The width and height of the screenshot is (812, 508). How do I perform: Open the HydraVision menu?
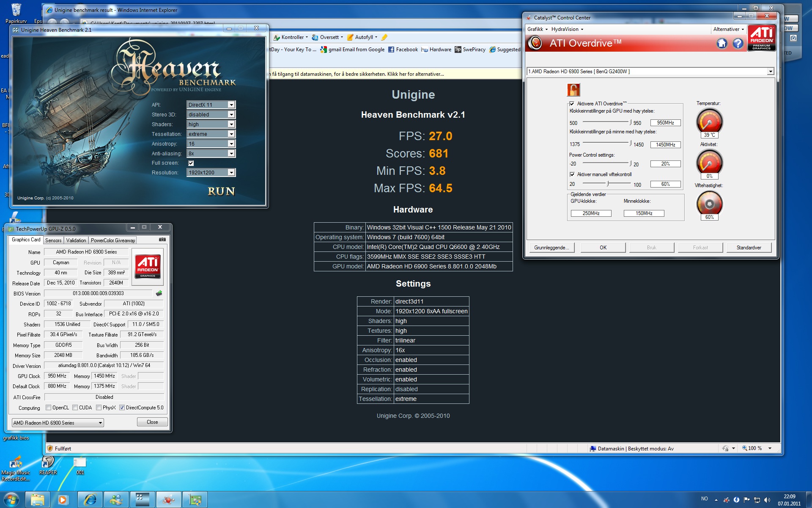[x=567, y=29]
